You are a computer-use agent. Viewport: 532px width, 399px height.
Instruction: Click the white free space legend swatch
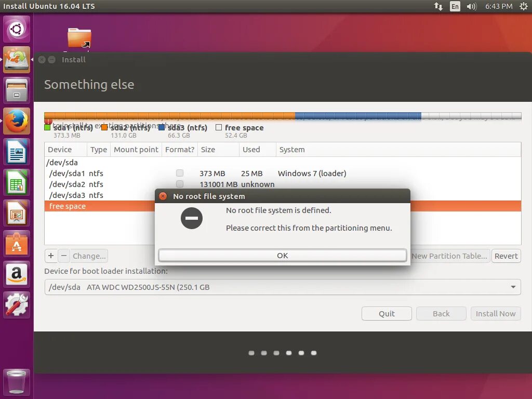point(219,127)
